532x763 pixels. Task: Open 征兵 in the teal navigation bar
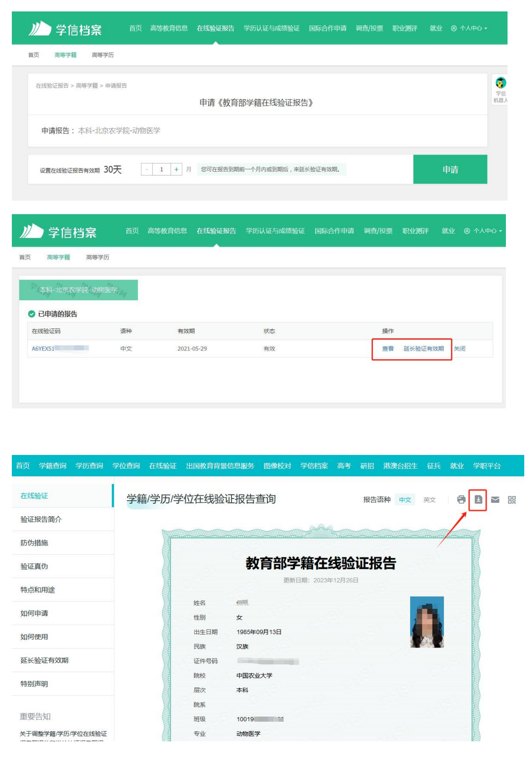click(x=434, y=466)
